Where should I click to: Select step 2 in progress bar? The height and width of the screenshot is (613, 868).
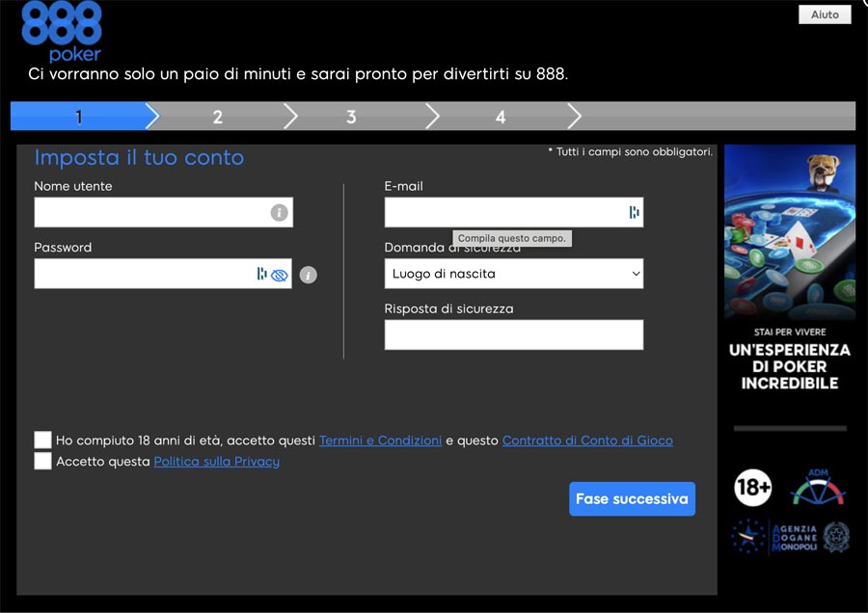point(218,117)
